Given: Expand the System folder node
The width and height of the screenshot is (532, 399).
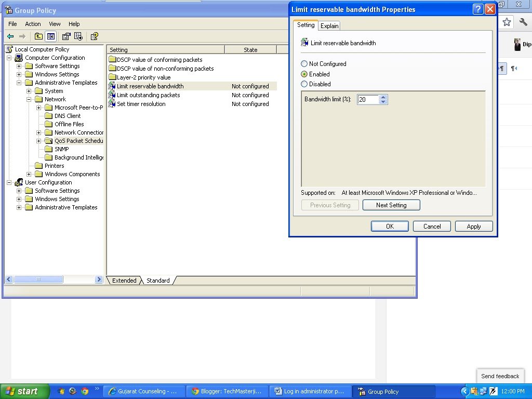Looking at the screenshot, I should click(x=29, y=91).
